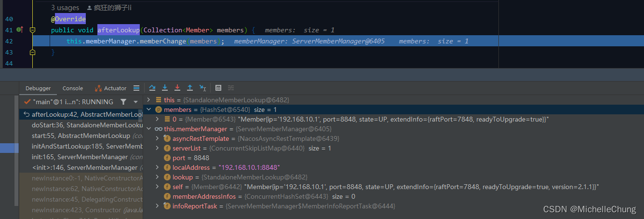Click the overriding method gutter icon on line 41
Screen dimensions: 644x219
[20, 30]
